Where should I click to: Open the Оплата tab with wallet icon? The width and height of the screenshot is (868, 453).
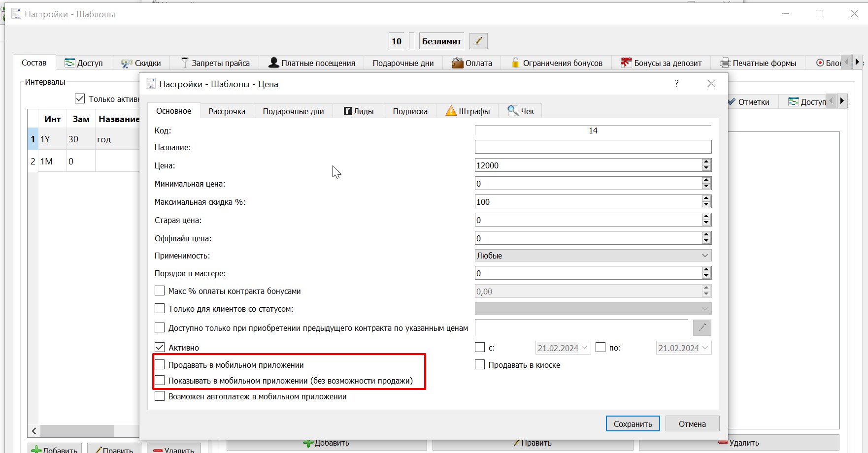[472, 63]
